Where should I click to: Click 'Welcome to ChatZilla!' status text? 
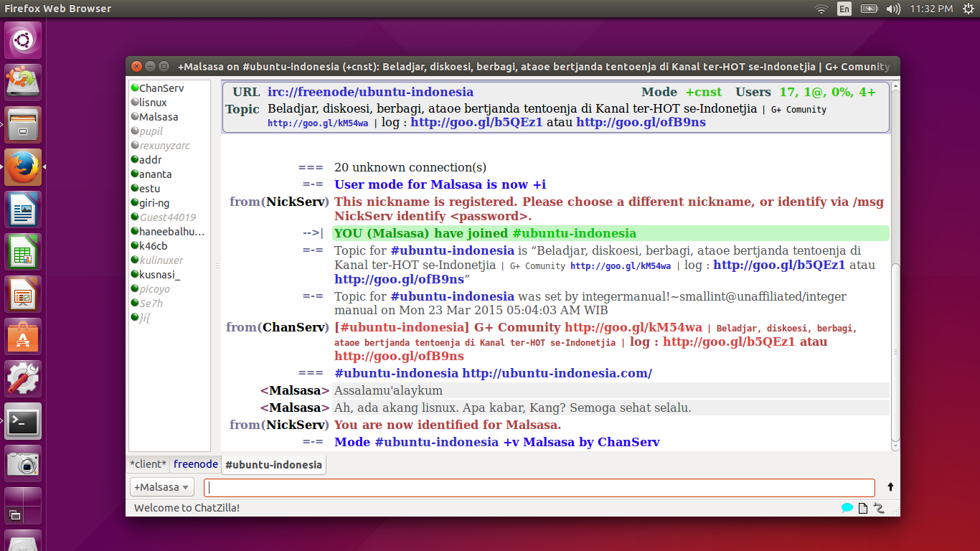click(187, 508)
